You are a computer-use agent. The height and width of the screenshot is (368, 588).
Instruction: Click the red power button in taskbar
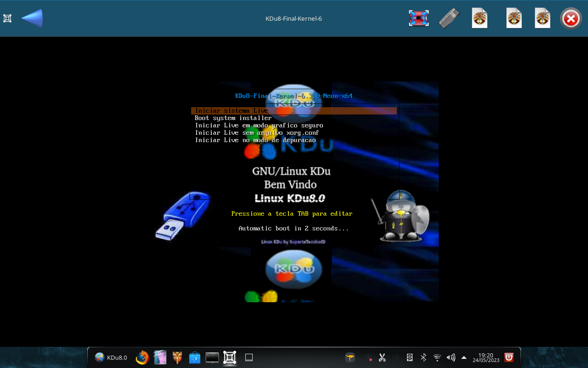pyautogui.click(x=509, y=357)
